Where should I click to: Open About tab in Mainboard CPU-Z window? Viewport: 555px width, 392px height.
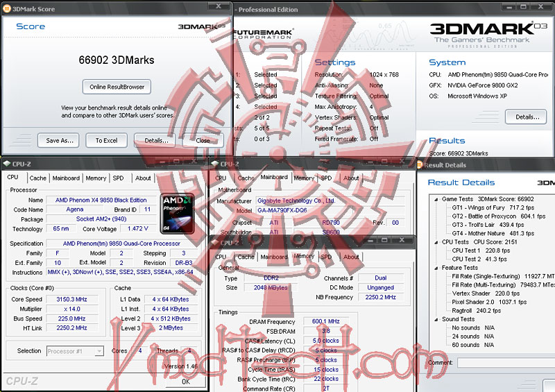click(351, 178)
